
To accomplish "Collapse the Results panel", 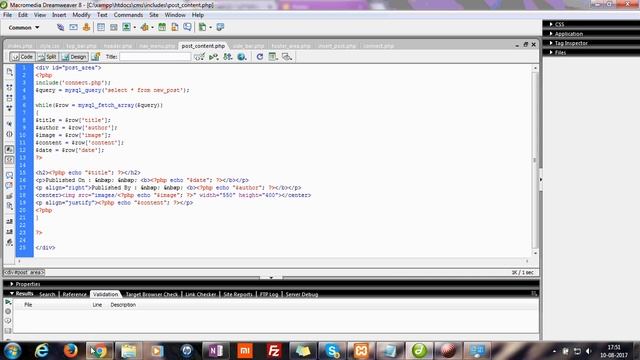I will click(x=21, y=293).
